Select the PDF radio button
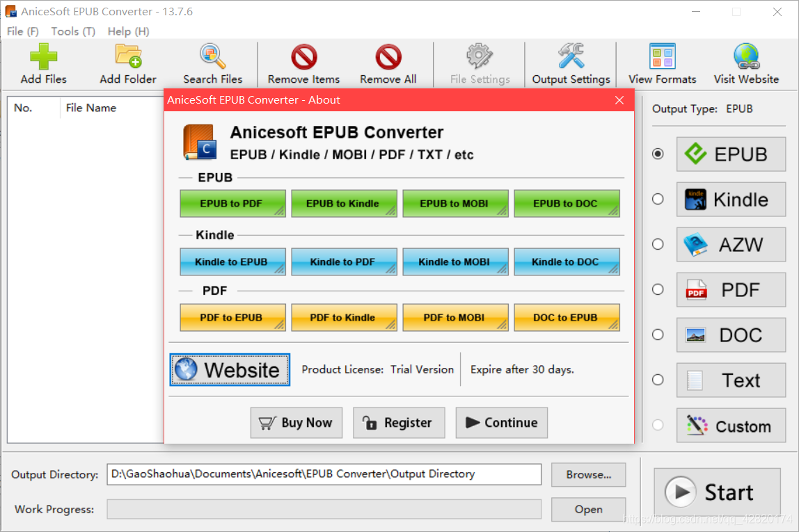The width and height of the screenshot is (799, 532). (x=658, y=290)
